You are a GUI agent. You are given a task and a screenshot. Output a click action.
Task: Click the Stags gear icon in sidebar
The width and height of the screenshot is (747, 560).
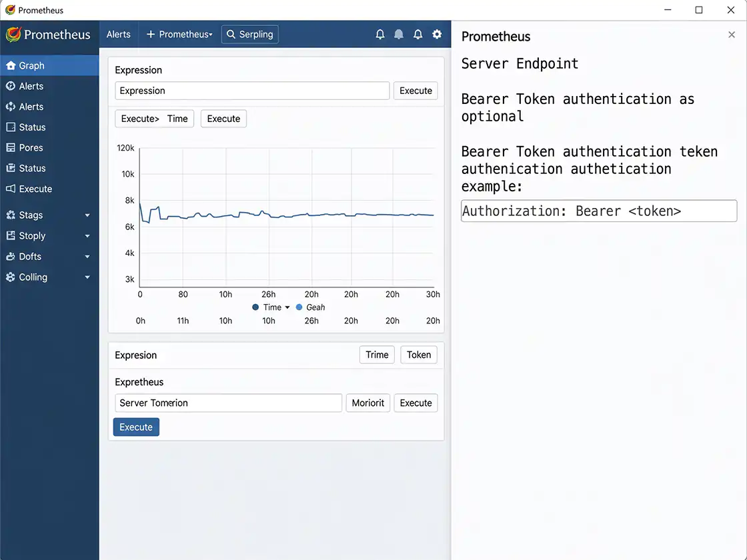tap(11, 215)
